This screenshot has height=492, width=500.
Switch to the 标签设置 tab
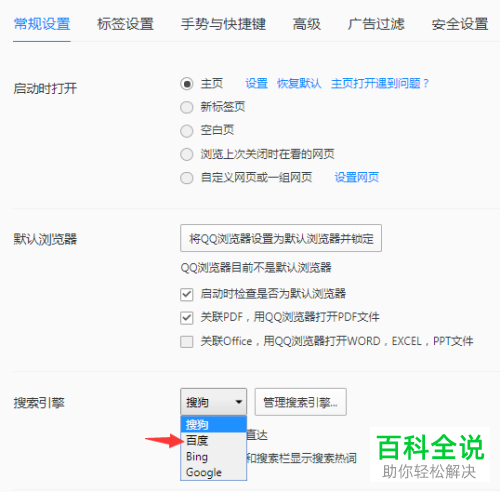(x=125, y=24)
